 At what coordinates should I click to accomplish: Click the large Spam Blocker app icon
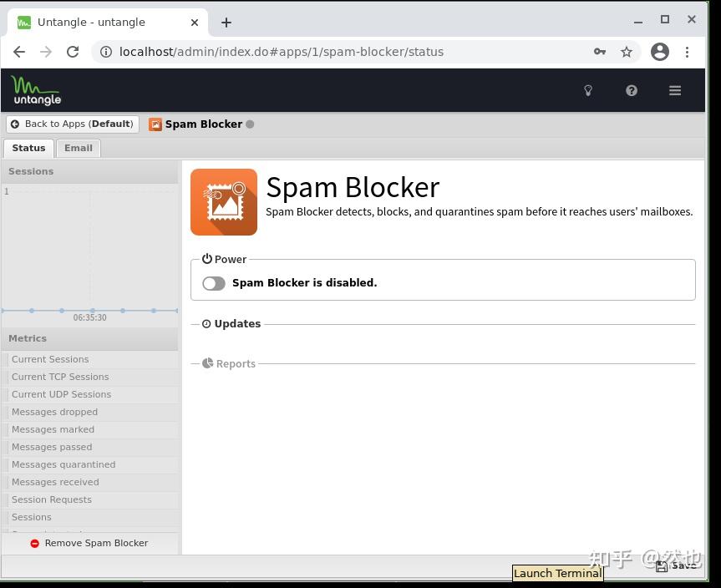pyautogui.click(x=224, y=202)
